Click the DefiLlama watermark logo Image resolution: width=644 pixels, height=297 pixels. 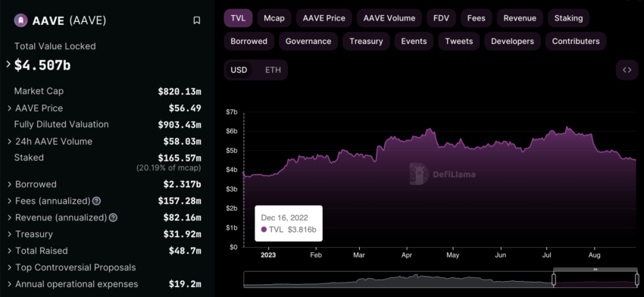442,174
